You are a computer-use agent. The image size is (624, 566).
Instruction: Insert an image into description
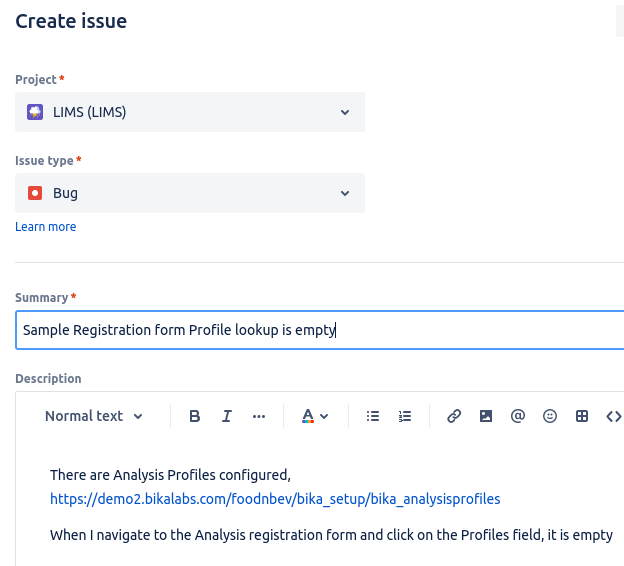tap(486, 416)
